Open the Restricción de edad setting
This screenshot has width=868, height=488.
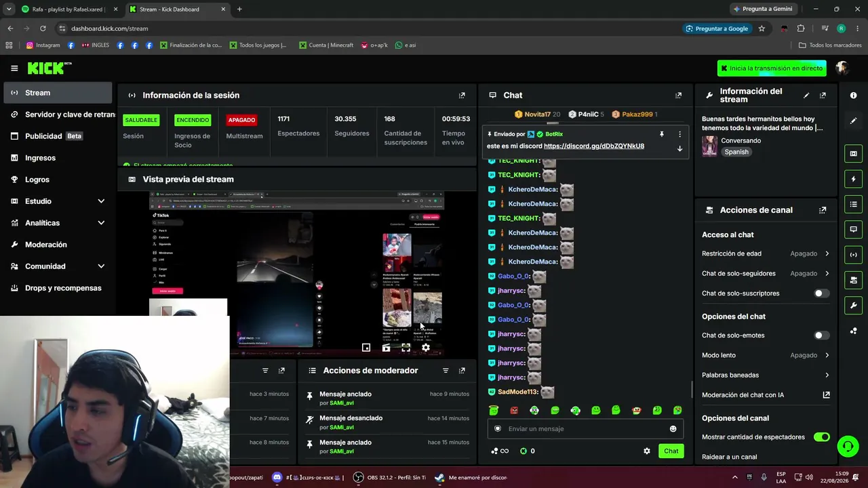(766, 253)
